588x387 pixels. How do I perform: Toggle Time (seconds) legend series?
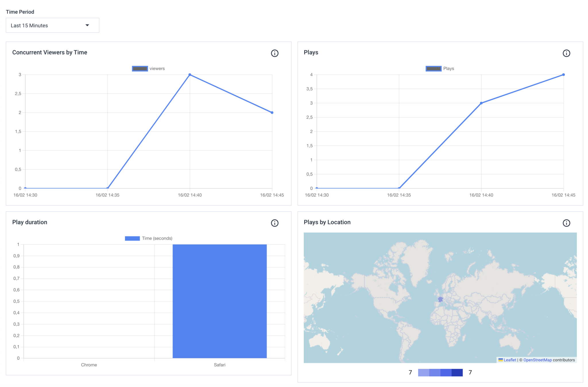click(132, 238)
